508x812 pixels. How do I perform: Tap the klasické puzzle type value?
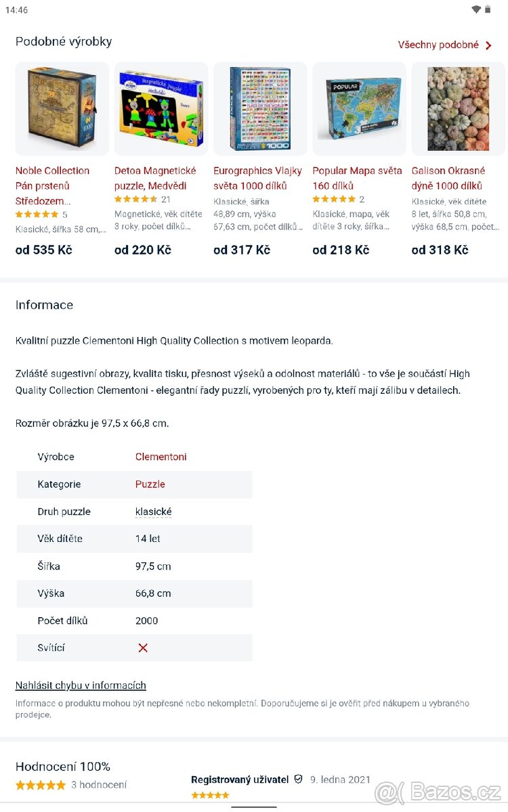154,512
